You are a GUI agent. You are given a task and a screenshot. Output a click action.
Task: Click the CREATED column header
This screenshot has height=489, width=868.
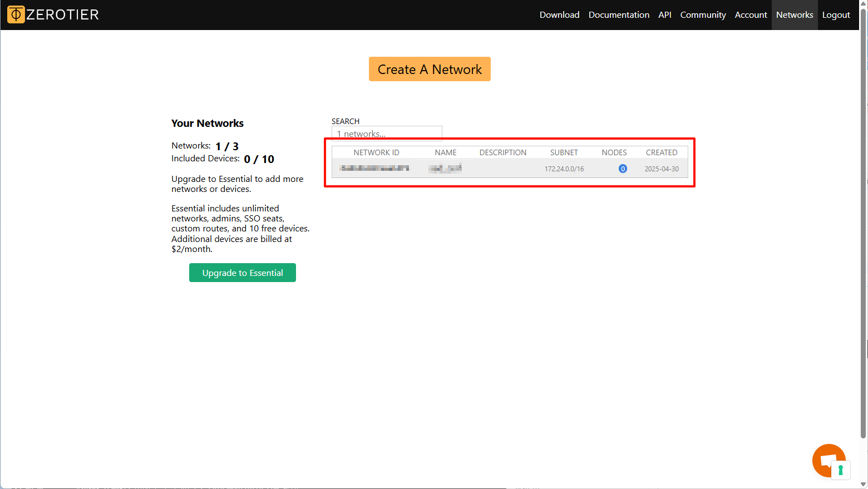pos(662,152)
